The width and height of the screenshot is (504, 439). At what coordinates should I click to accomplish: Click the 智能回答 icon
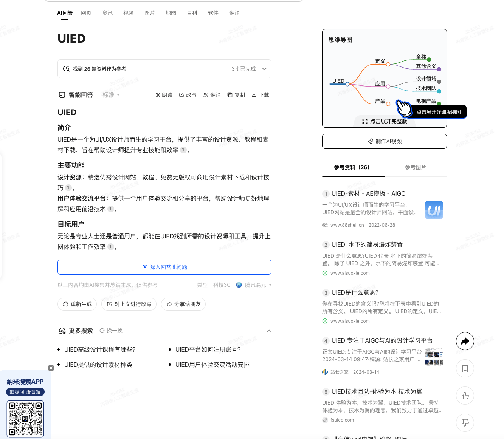point(62,95)
